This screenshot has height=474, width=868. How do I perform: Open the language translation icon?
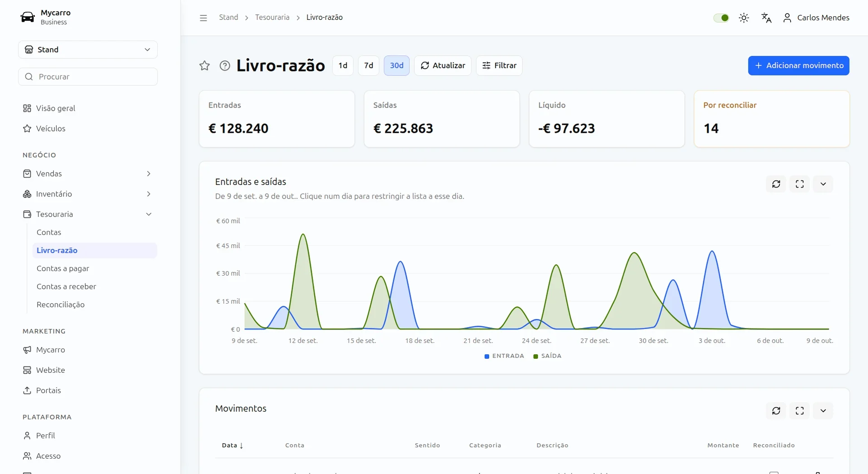[766, 18]
